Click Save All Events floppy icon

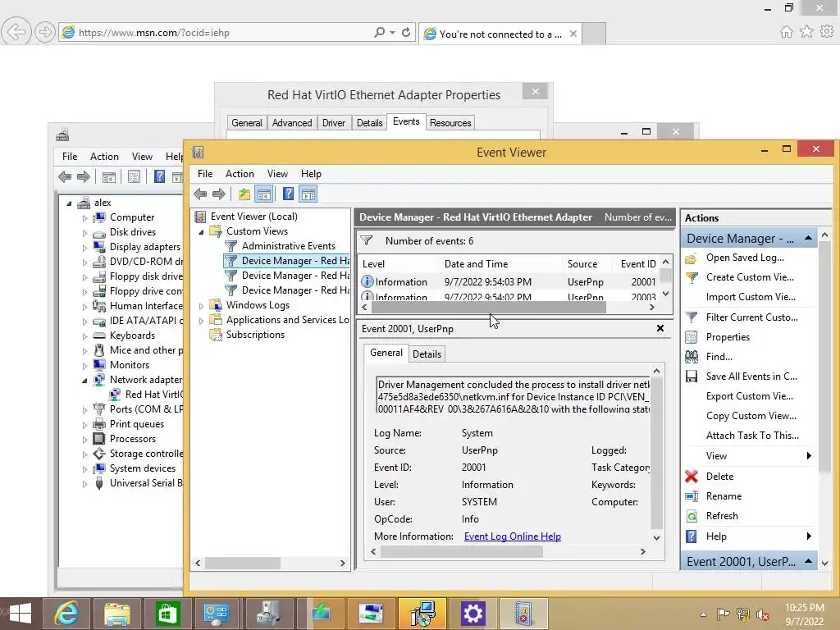pos(692,376)
